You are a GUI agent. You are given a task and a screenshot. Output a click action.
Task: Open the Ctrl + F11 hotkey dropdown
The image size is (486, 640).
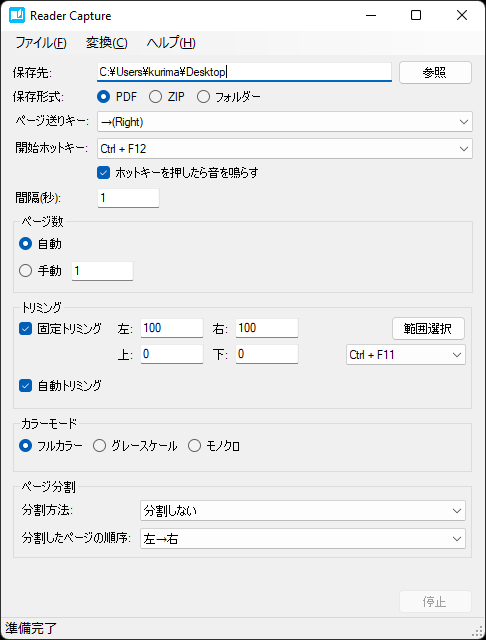(x=406, y=355)
